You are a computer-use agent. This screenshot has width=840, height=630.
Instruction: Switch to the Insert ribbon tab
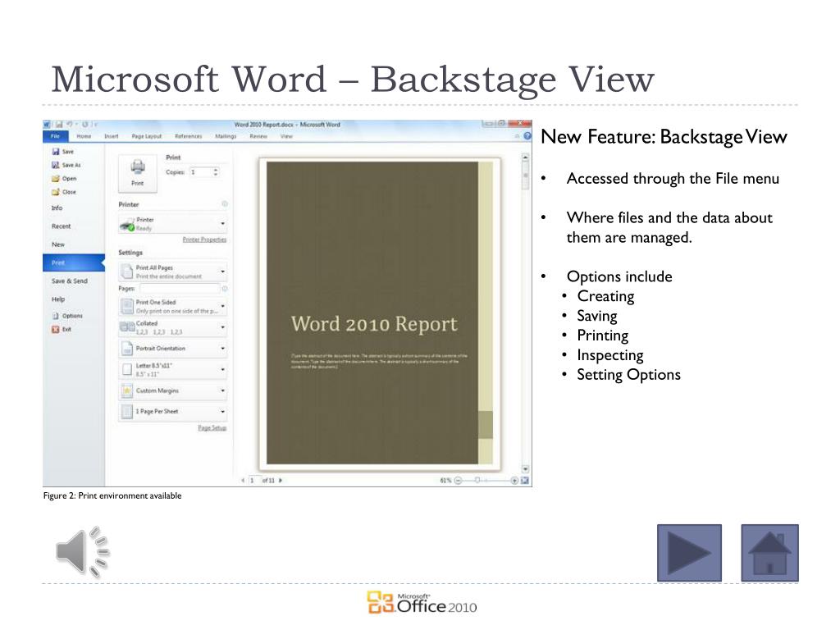[x=112, y=136]
